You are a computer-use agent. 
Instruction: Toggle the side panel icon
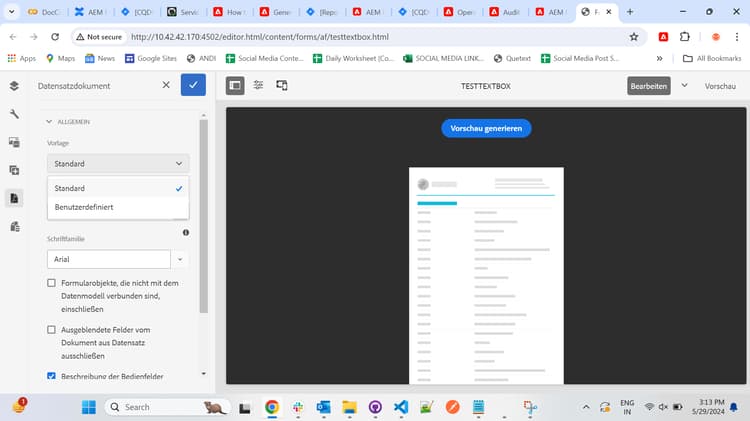tap(235, 86)
